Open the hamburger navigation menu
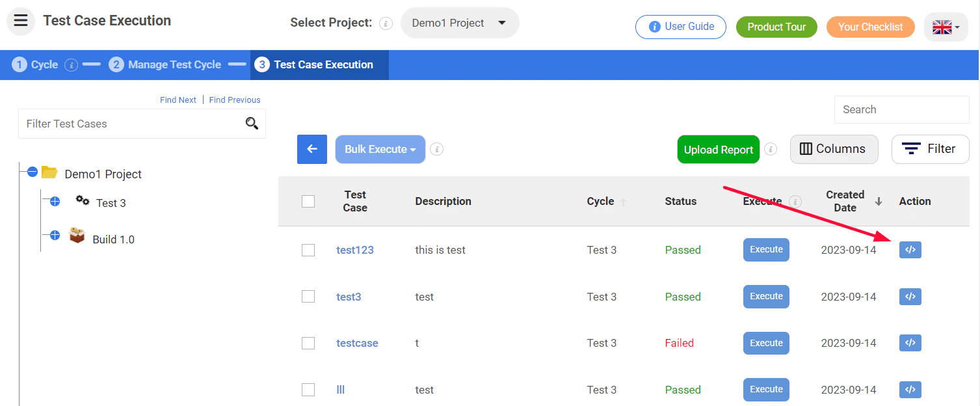Viewport: 980px width, 406px height. 21,21
